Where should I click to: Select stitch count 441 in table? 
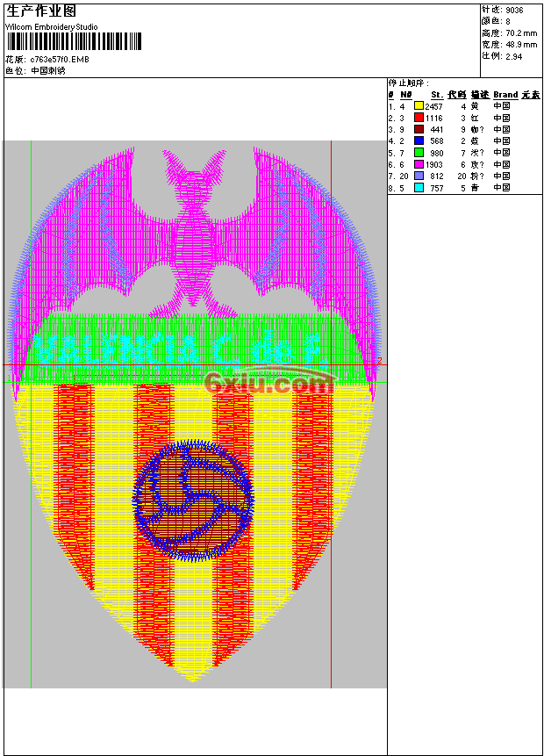[x=437, y=130]
